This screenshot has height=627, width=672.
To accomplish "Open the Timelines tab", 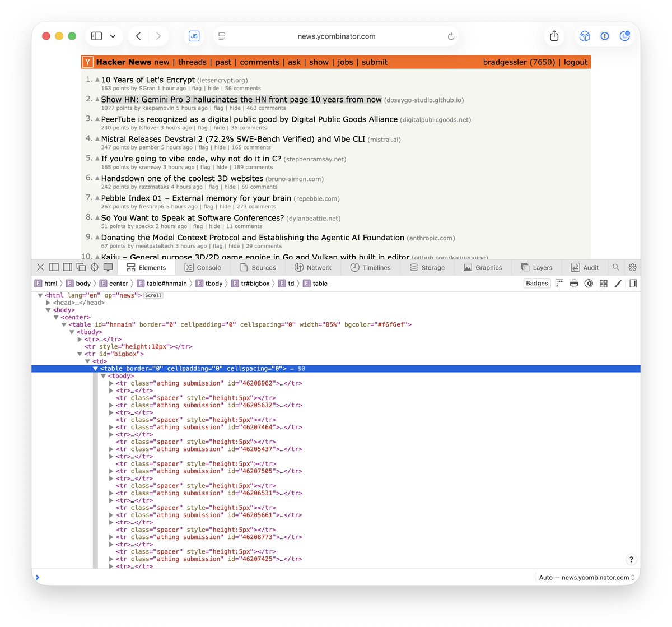I will [x=370, y=268].
